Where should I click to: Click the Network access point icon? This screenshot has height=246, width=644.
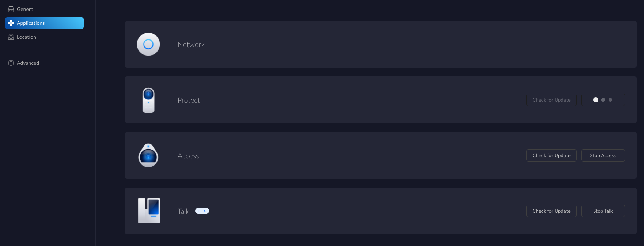[148, 44]
